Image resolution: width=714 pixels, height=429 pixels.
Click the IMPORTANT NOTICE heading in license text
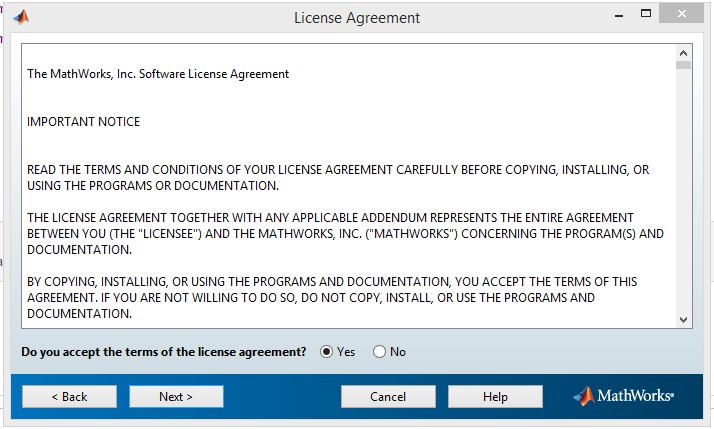tap(83, 122)
